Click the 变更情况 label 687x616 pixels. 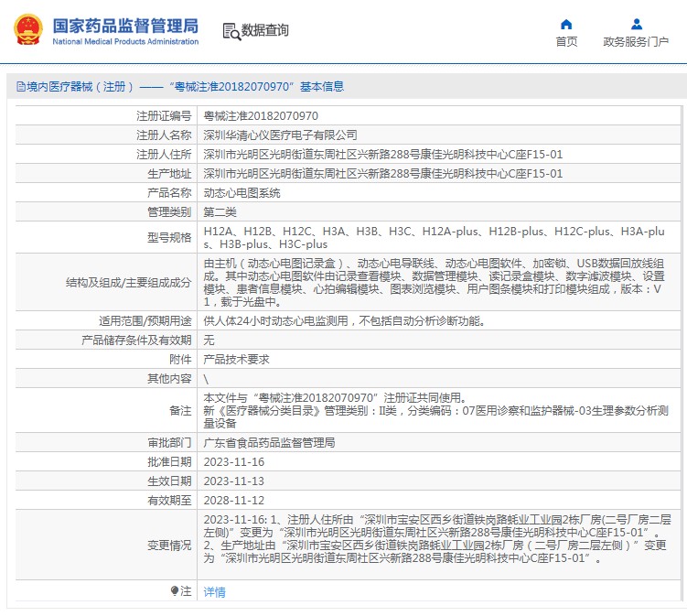pyautogui.click(x=169, y=546)
